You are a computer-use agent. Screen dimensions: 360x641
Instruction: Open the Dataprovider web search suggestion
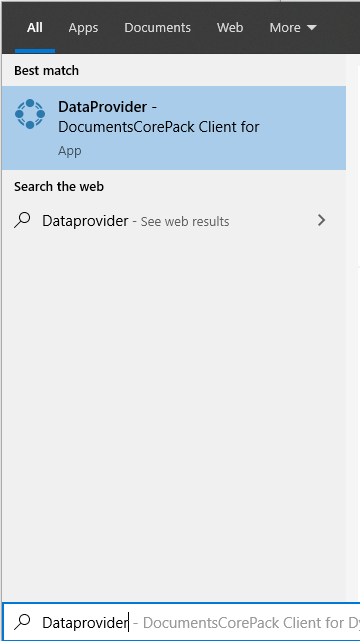pos(174,221)
